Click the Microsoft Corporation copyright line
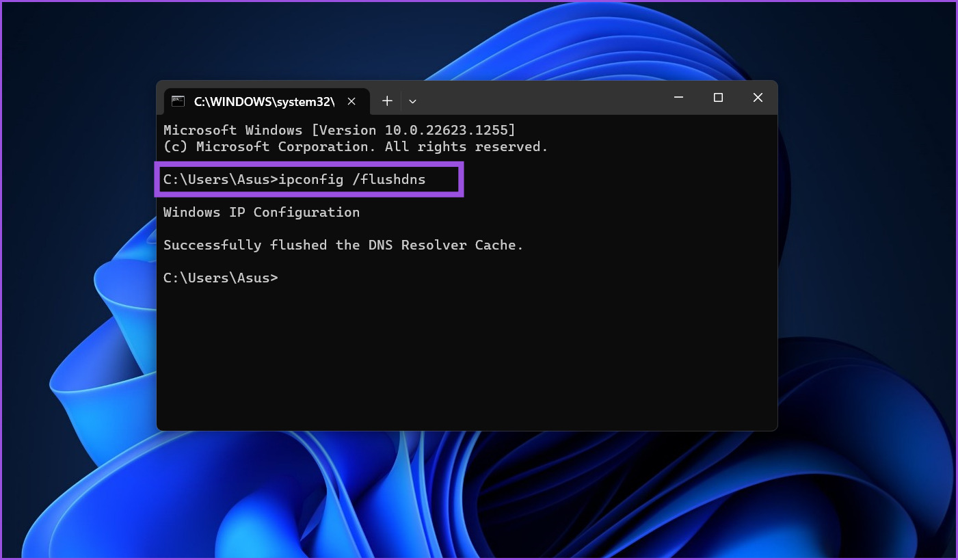 point(355,146)
